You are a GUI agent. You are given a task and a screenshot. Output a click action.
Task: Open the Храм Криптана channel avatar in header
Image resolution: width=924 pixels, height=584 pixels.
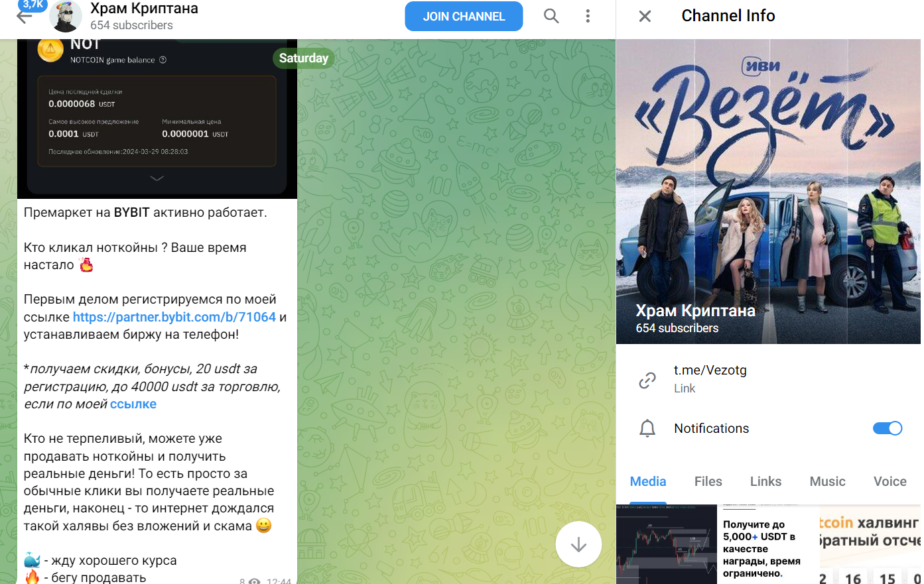point(66,17)
